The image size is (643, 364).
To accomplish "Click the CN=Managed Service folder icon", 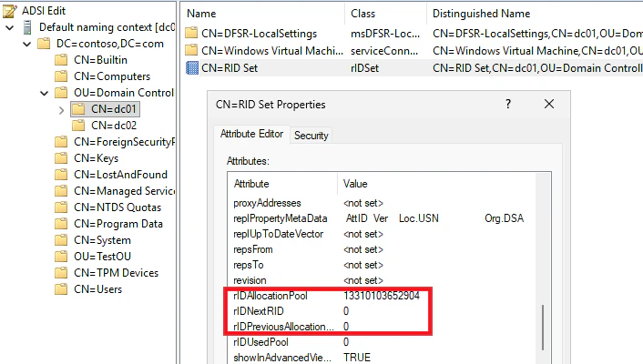I will click(x=61, y=191).
